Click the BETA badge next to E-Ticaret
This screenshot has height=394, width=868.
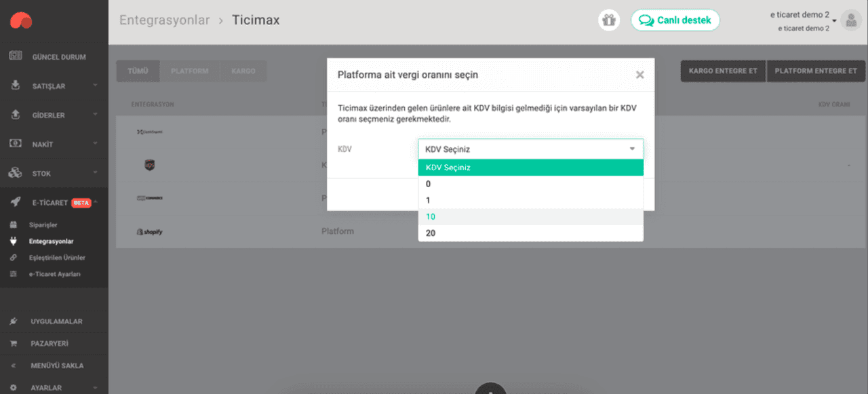(x=81, y=203)
